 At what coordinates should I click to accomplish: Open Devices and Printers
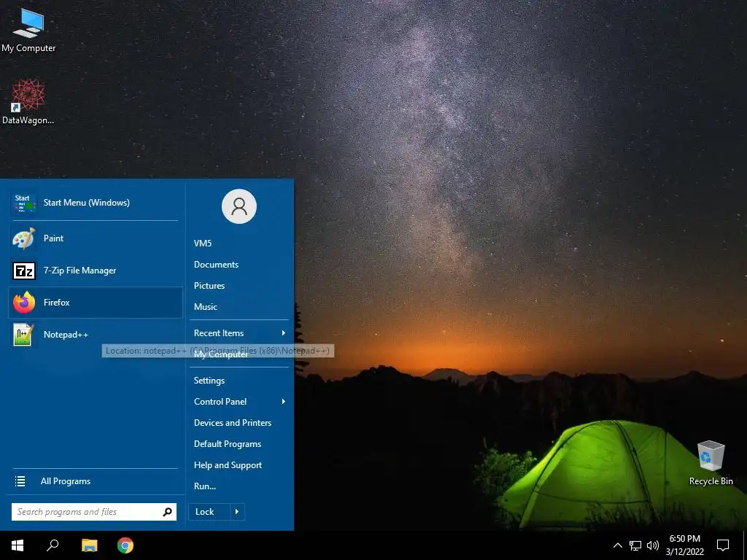pyautogui.click(x=233, y=423)
